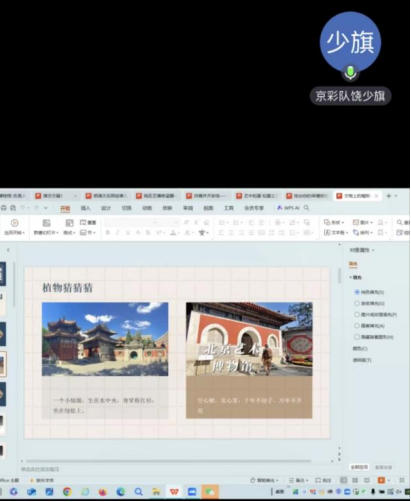Select the gradient fill radio option
411x502 pixels.
[x=357, y=303]
